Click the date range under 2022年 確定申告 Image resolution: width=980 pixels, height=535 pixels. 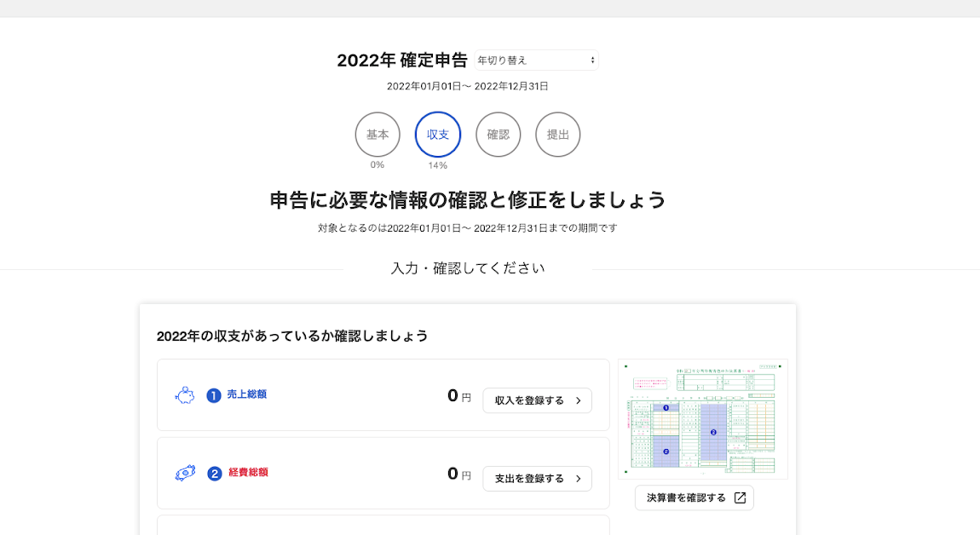[468, 86]
